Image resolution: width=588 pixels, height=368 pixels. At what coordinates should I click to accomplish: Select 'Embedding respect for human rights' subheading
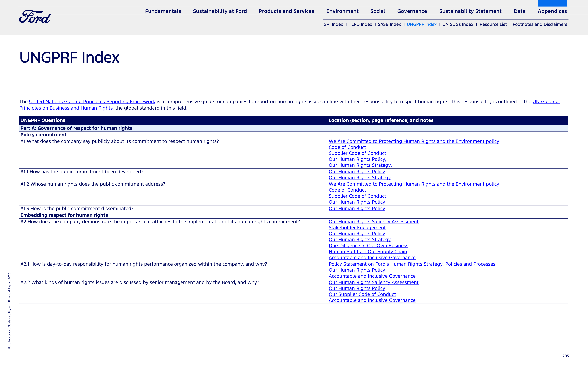click(64, 215)
